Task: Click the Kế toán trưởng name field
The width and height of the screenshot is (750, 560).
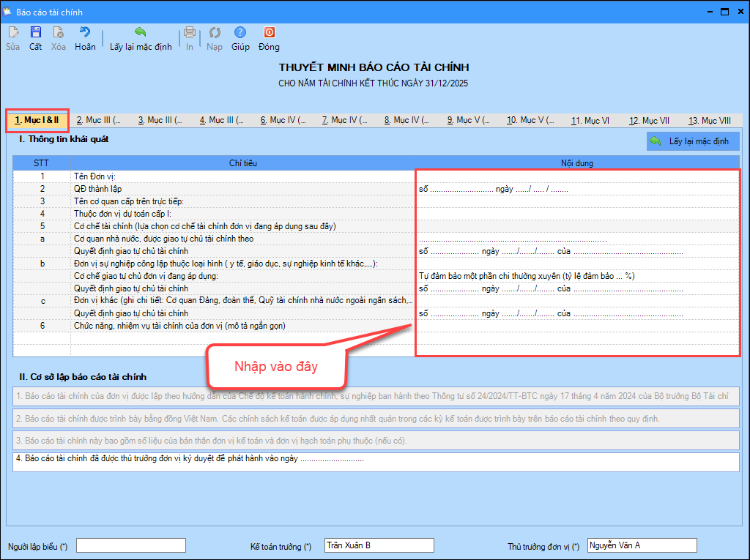Action: 379,546
